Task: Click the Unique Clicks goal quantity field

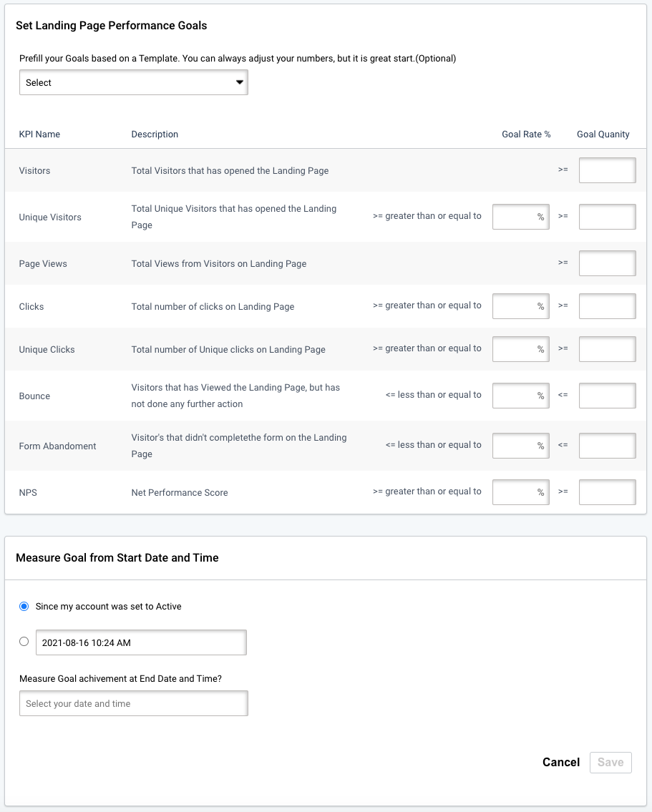Action: (607, 348)
